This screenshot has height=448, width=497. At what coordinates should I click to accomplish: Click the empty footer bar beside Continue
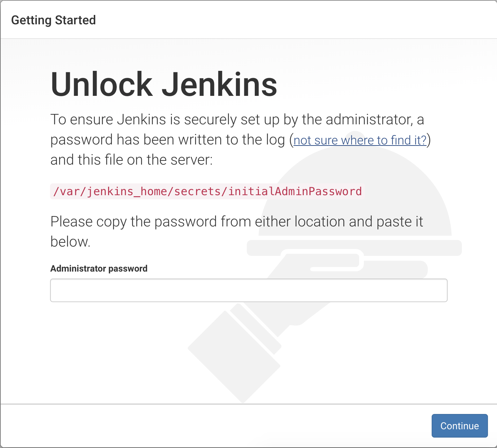click(x=215, y=426)
